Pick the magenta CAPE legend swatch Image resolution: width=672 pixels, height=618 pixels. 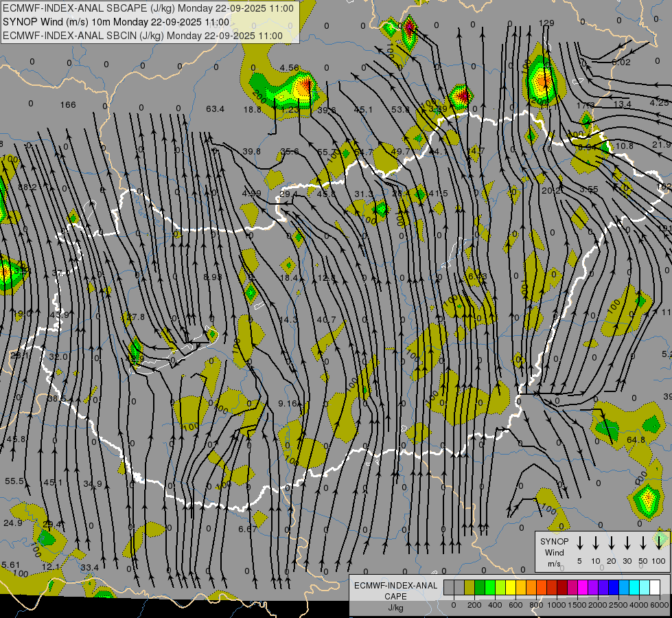[583, 587]
